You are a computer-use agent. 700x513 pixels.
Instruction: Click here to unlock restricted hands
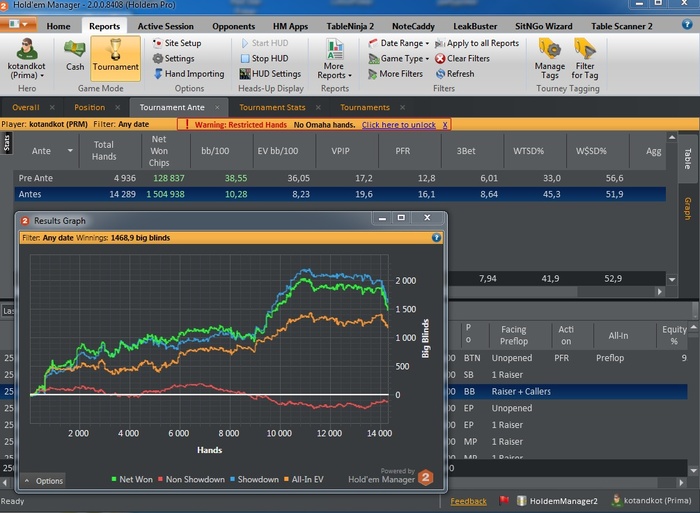[x=398, y=125]
